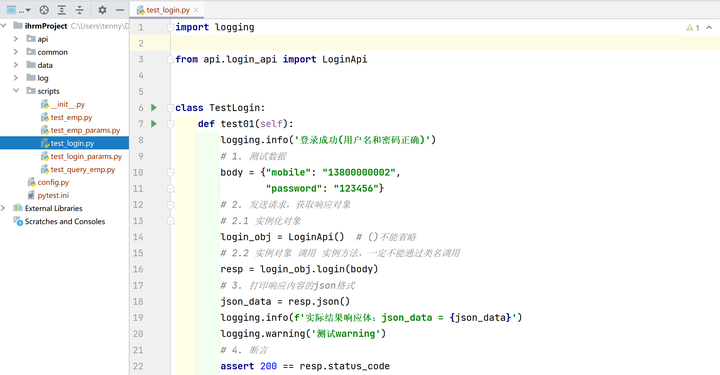Expand the data folder
This screenshot has width=720, height=375.
tap(16, 65)
